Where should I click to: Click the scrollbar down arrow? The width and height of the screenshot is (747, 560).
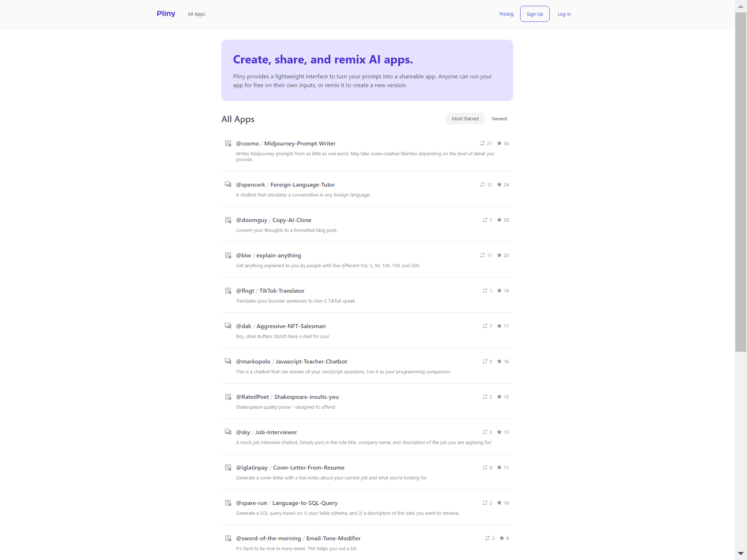(x=741, y=553)
